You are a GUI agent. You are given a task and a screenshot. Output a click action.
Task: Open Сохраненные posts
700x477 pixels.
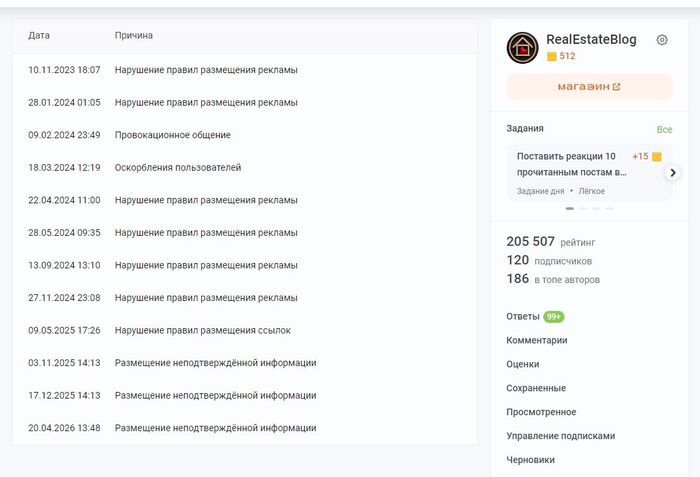[536, 388]
